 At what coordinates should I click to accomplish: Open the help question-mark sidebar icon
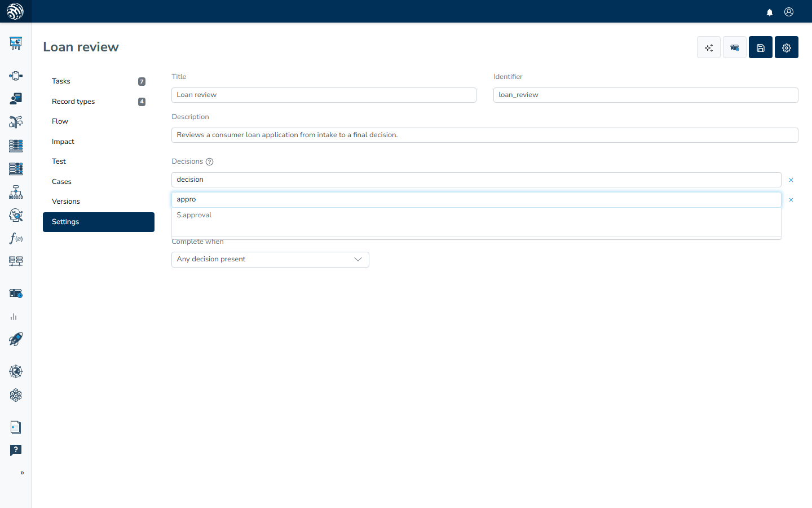(16, 450)
